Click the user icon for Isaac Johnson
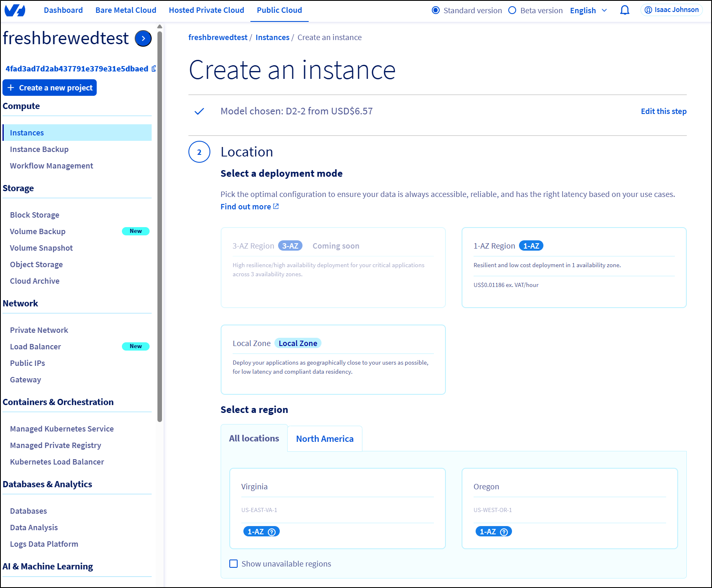This screenshot has width=712, height=588. tap(648, 10)
